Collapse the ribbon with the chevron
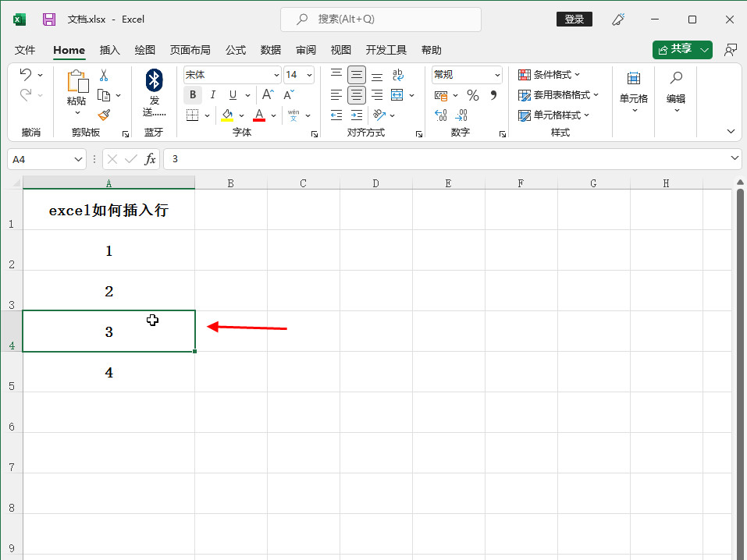Screen dimensions: 747x560 pos(731,131)
